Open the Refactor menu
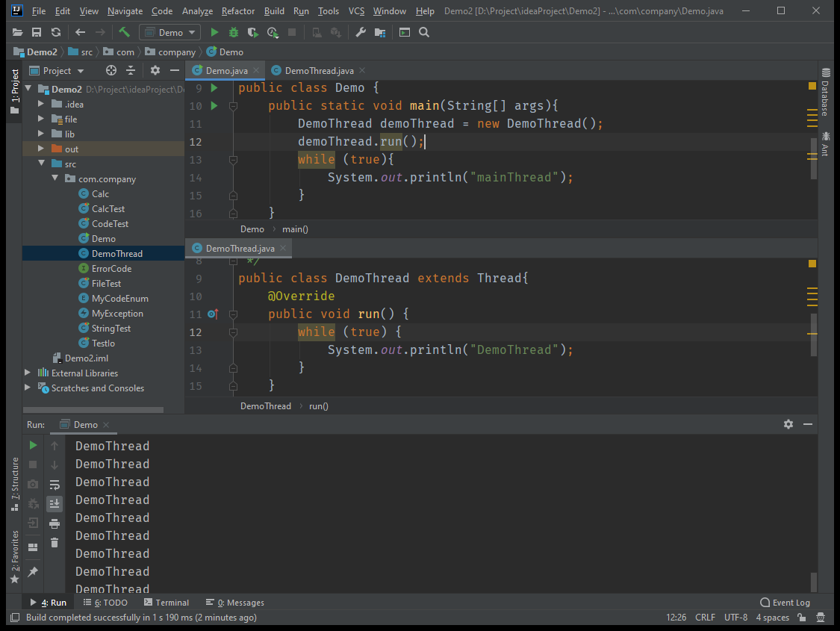The height and width of the screenshot is (631, 840). 238,11
